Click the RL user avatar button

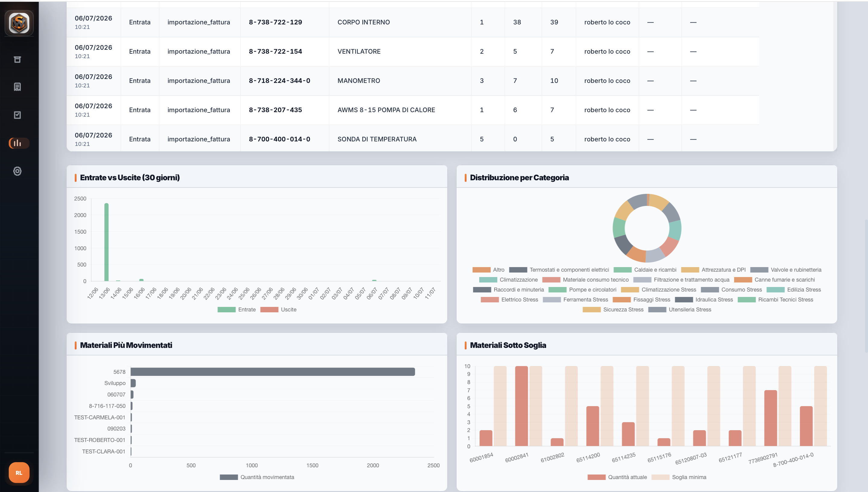click(x=19, y=472)
